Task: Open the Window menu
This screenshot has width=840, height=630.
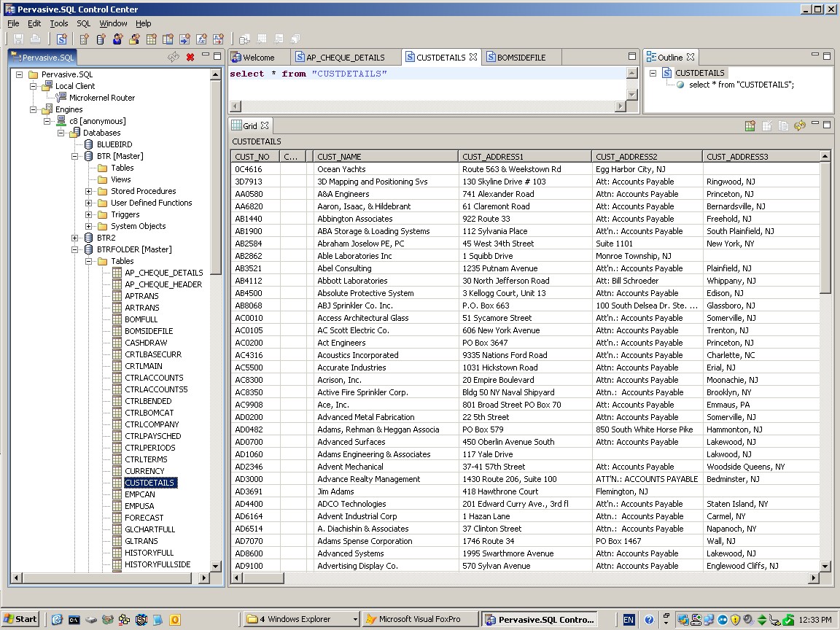Action: (113, 23)
